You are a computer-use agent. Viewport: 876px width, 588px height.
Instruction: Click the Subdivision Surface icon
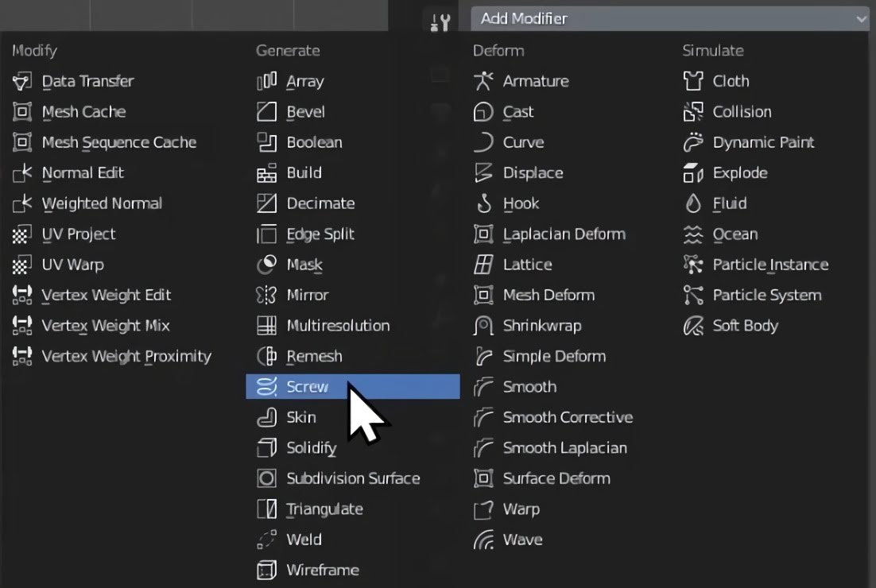(266, 478)
